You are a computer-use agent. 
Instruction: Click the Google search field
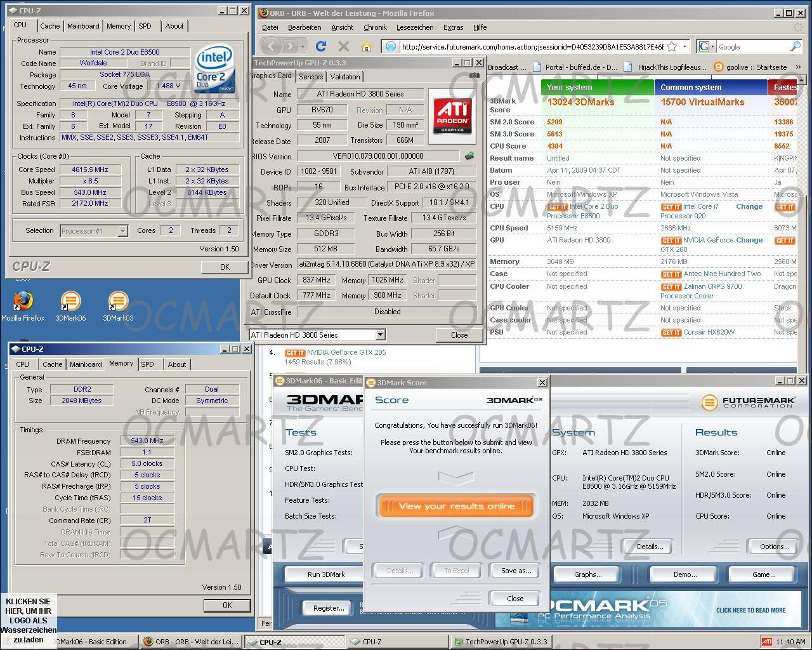[753, 46]
